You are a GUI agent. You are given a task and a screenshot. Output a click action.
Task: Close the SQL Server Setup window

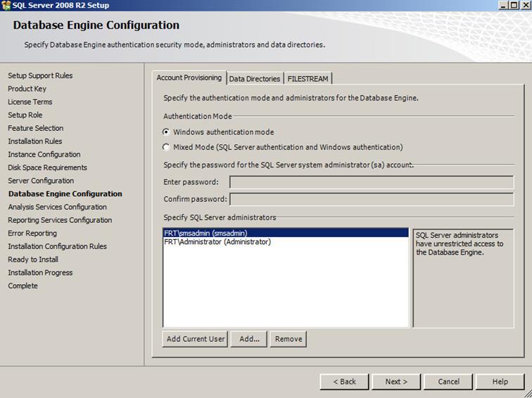tap(526, 5)
